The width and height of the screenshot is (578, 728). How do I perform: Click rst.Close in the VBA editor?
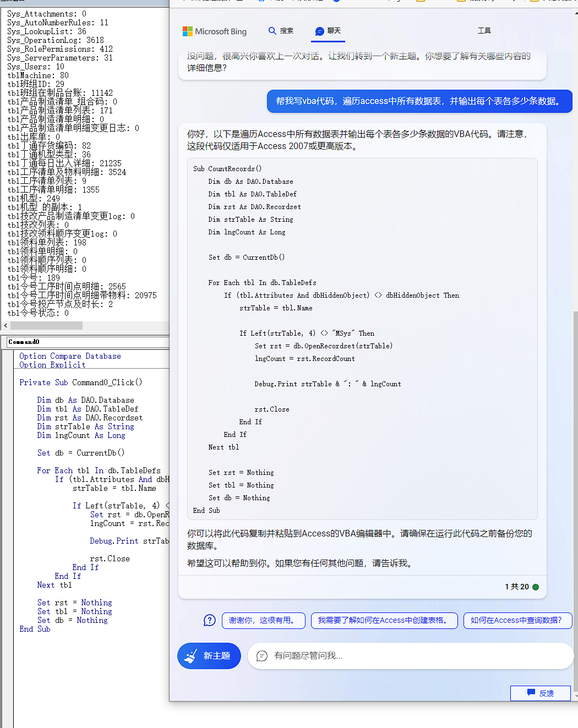pos(110,559)
